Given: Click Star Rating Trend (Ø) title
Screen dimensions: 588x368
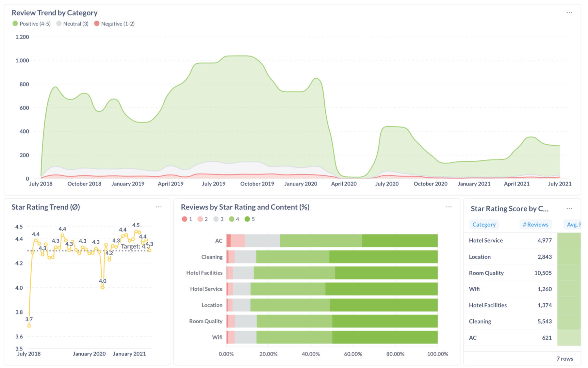Looking at the screenshot, I should click(46, 207).
